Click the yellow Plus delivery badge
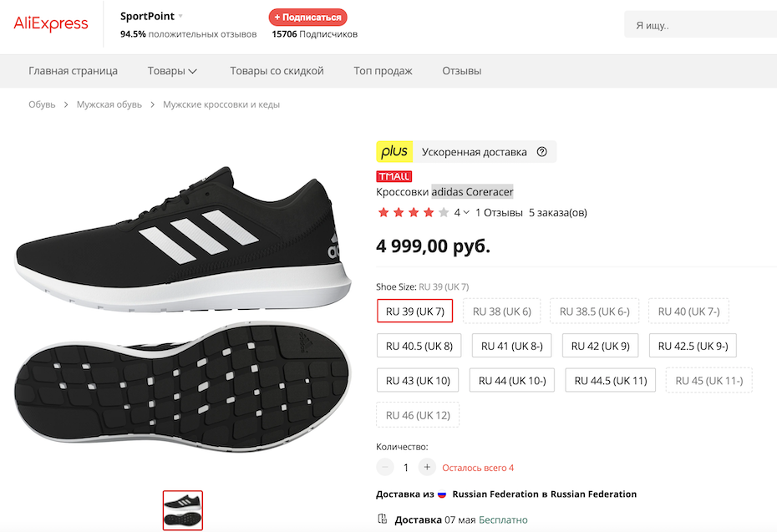The width and height of the screenshot is (777, 532). click(394, 152)
